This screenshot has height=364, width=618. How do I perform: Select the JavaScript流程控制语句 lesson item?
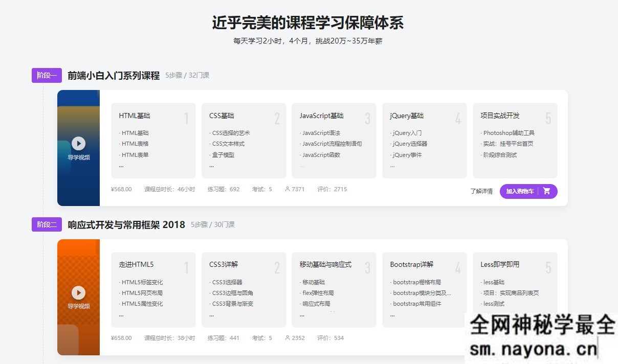click(332, 144)
